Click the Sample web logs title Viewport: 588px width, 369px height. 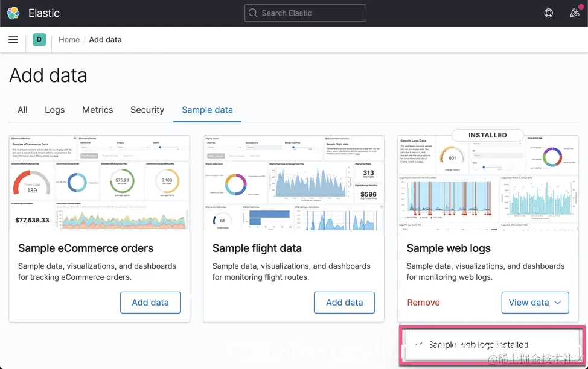[449, 248]
